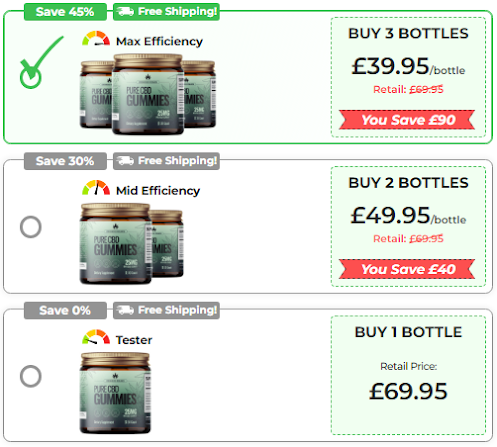Click the truck icon in the Save 0% row
The width and height of the screenshot is (497, 447).
tap(125, 310)
